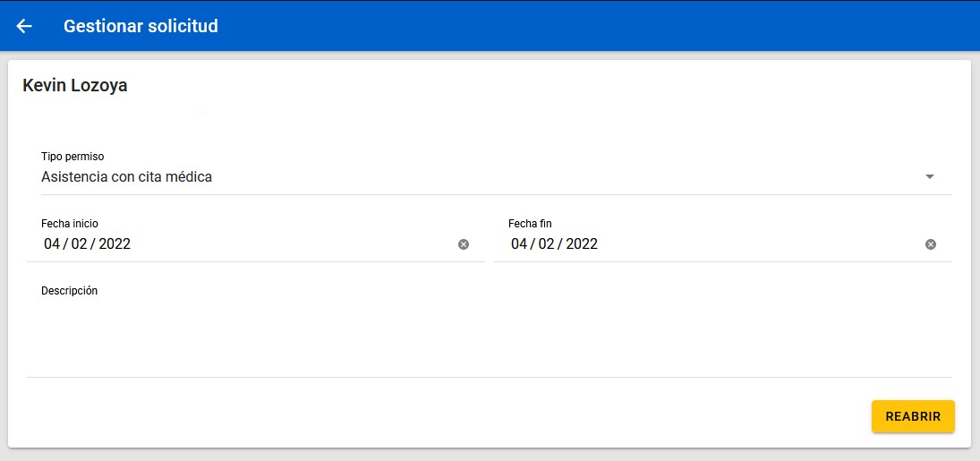980x461 pixels.
Task: Click the 'Tipo permiso' field label
Action: (72, 157)
